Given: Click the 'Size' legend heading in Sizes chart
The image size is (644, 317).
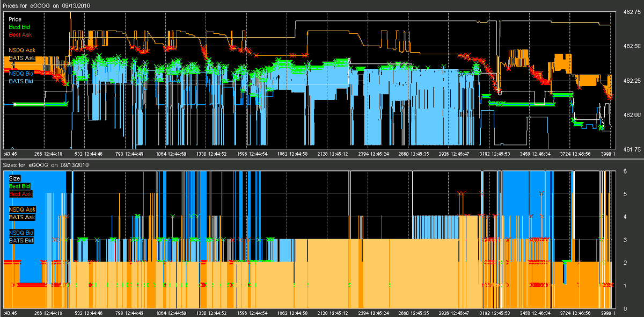Looking at the screenshot, I should [14, 178].
